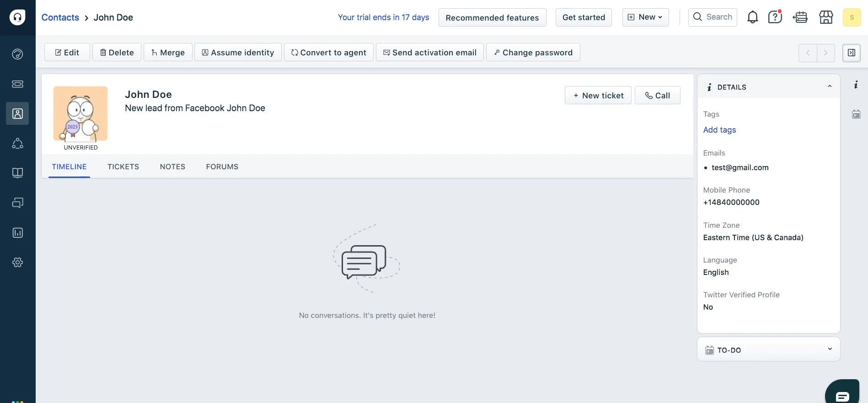Open the Contacts icon in sidebar
868x403 pixels.
17,113
